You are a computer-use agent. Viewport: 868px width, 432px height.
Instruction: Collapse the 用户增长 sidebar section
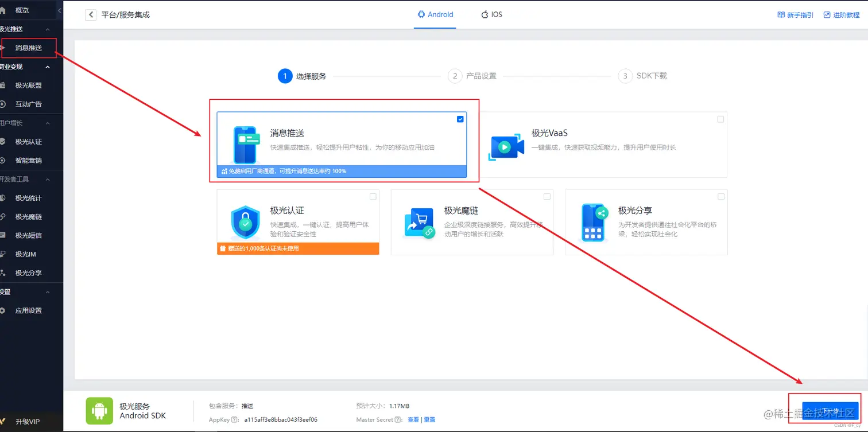click(x=48, y=123)
